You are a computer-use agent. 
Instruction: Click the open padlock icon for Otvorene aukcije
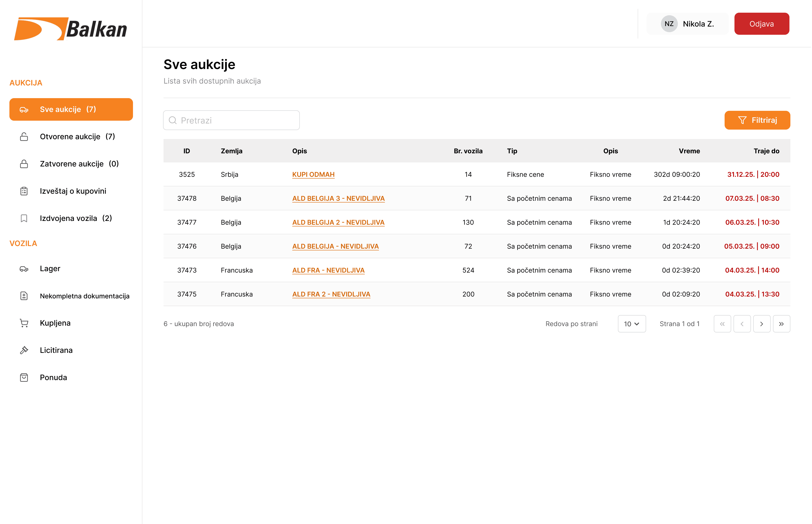[x=24, y=137]
